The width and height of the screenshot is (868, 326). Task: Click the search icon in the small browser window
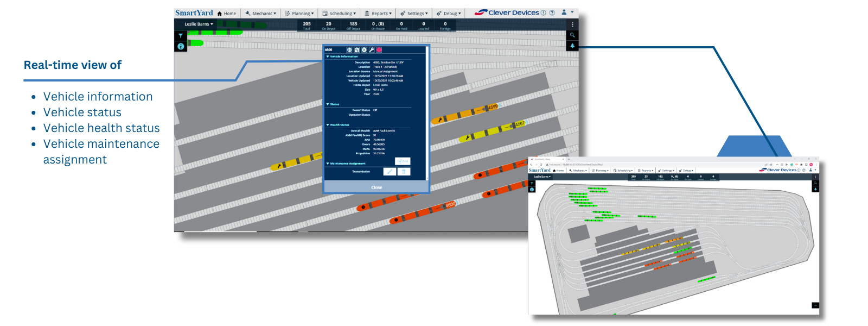click(815, 183)
